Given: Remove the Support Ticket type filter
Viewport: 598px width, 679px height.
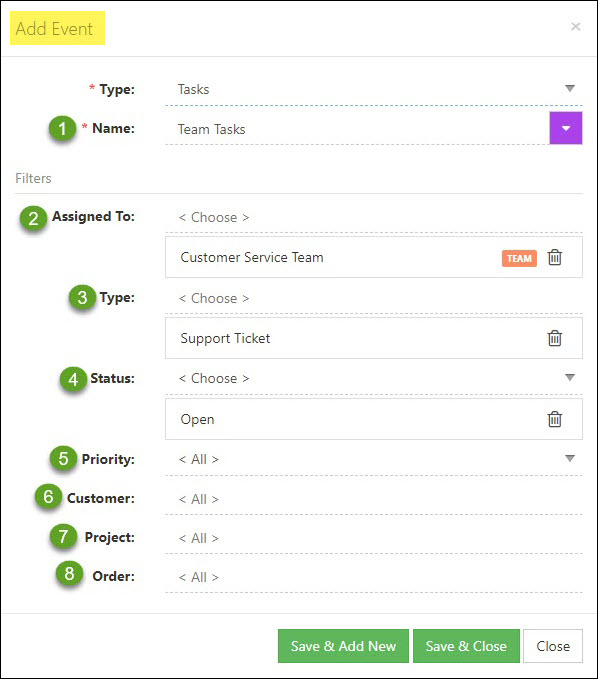Looking at the screenshot, I should 555,338.
